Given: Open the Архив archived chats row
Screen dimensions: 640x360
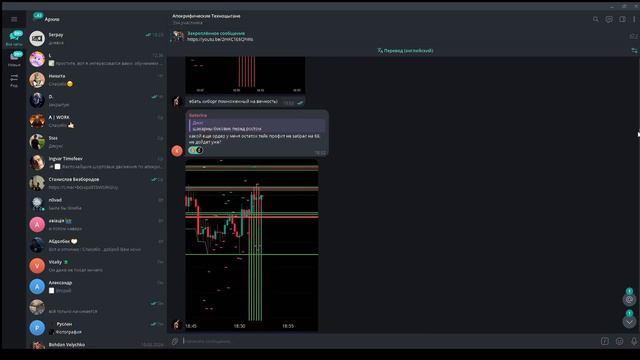Looking at the screenshot, I should (97, 19).
